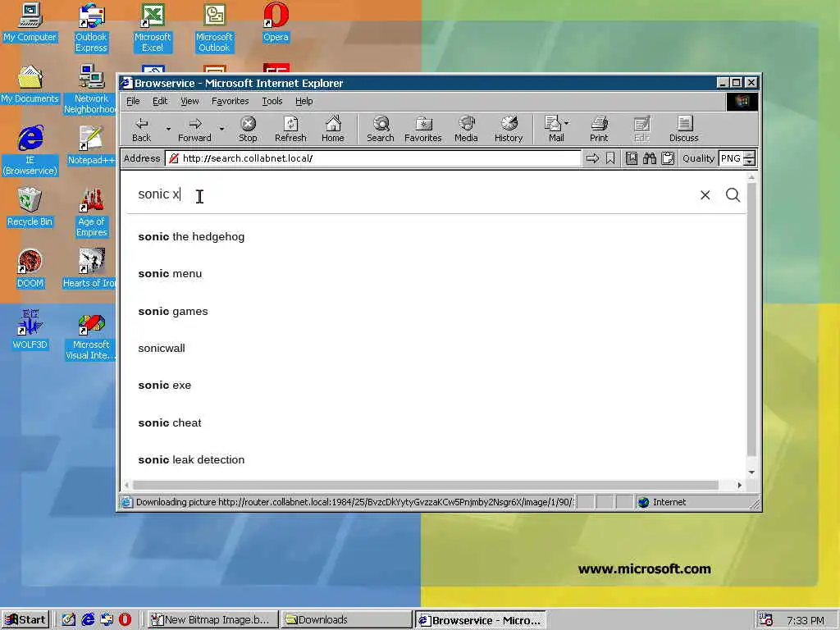Switch to New Bitmap Image taskbar window
Screen dimensions: 840x630
(x=212, y=620)
